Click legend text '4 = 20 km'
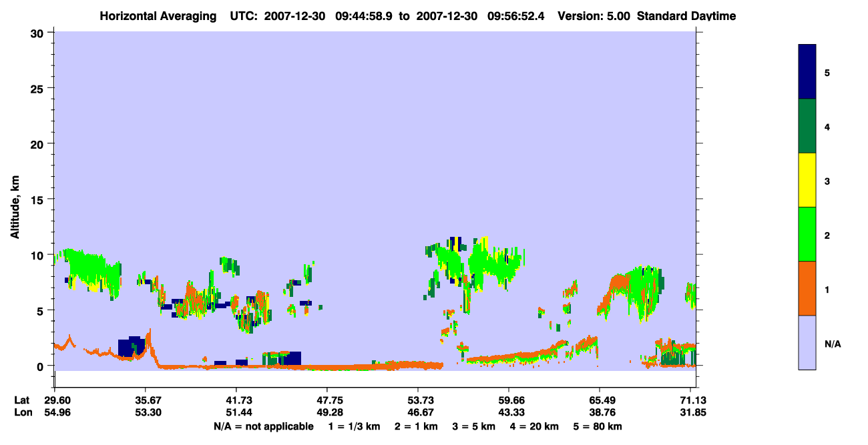The image size is (868, 445). click(x=535, y=426)
